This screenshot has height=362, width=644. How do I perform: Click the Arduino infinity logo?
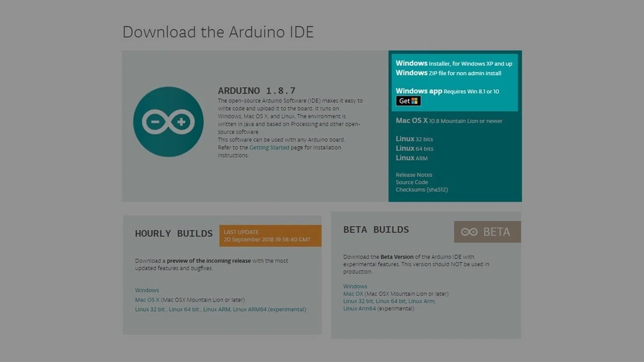tap(168, 122)
